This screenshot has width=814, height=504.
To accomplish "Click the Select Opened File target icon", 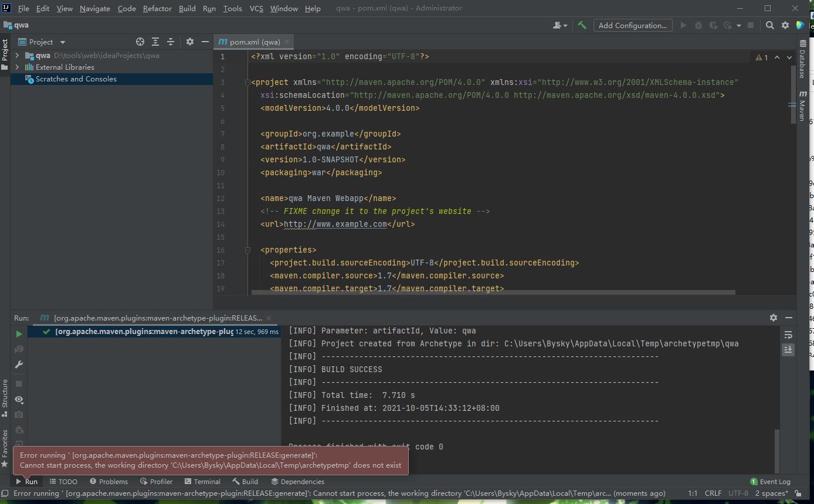I will point(140,42).
